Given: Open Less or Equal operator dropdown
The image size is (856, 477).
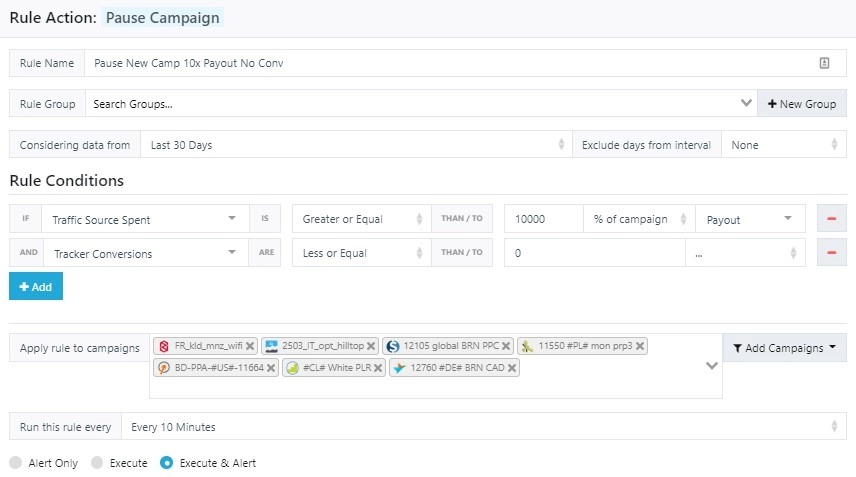Looking at the screenshot, I should 361,253.
